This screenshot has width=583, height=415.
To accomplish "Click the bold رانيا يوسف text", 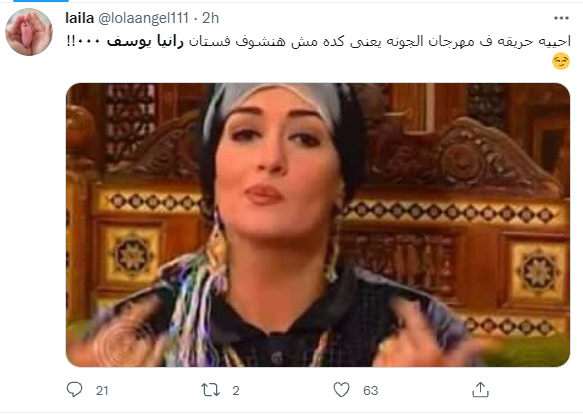I will [145, 41].
